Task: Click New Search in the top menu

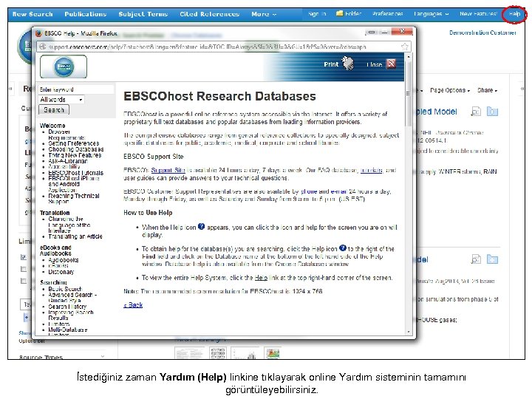Action: (33, 14)
